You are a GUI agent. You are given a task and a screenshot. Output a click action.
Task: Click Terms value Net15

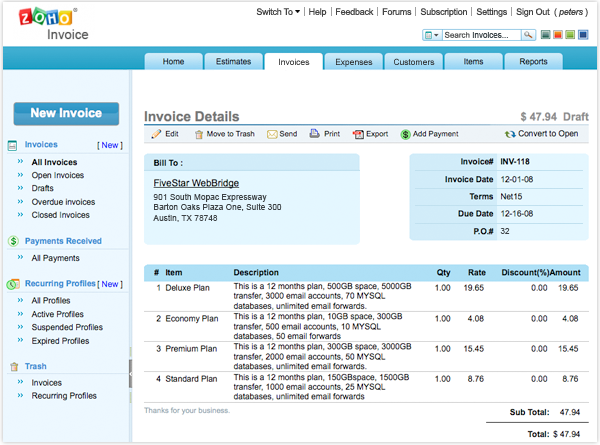point(511,197)
